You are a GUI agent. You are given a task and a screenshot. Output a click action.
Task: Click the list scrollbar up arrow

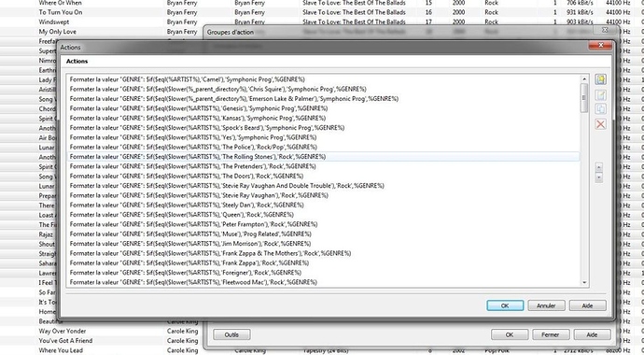tap(584, 78)
